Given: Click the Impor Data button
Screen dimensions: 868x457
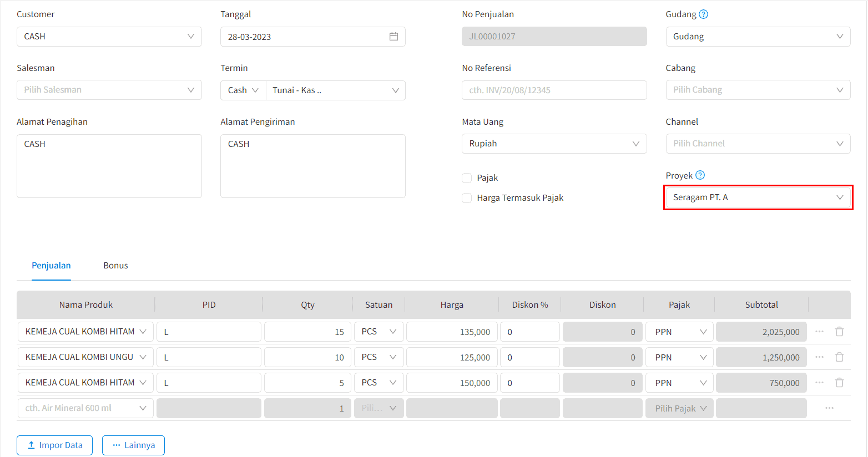Looking at the screenshot, I should [x=54, y=445].
